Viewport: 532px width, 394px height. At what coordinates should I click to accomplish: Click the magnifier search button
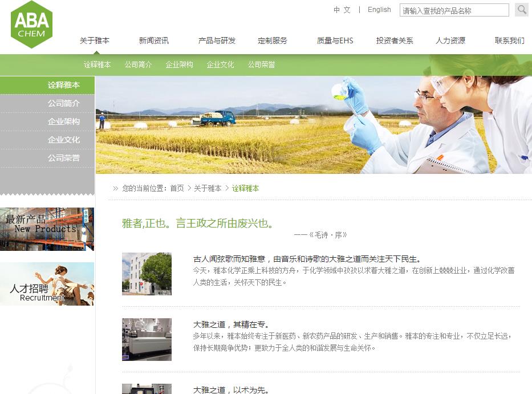[521, 10]
